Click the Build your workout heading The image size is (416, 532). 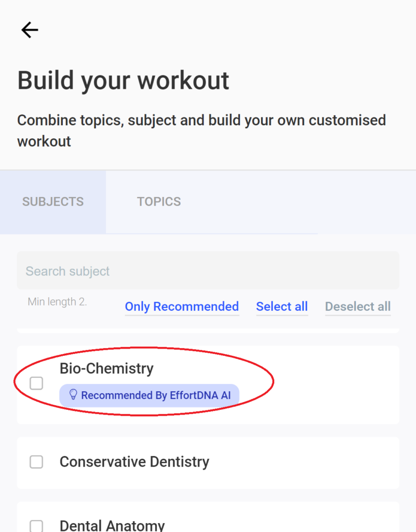pyautogui.click(x=124, y=81)
